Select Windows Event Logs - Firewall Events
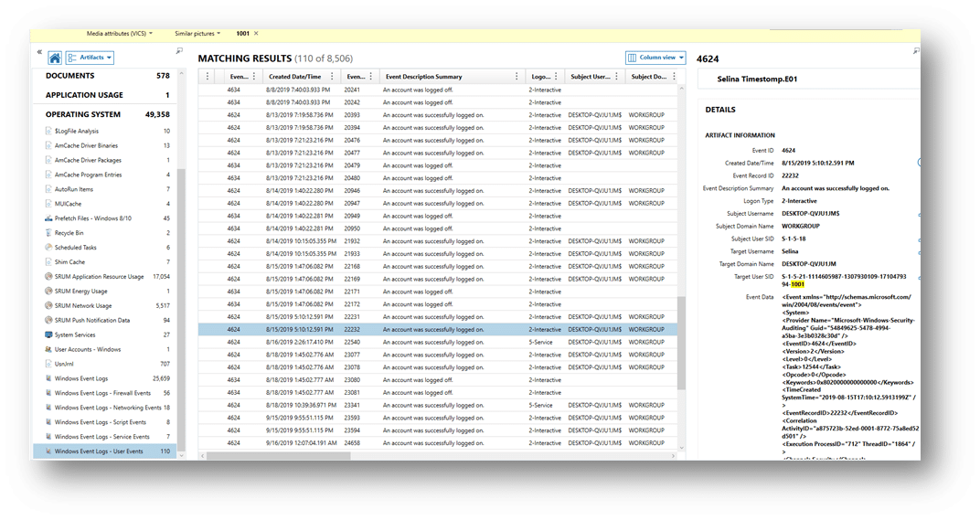Screen dimensions: 980x520 click(x=101, y=393)
